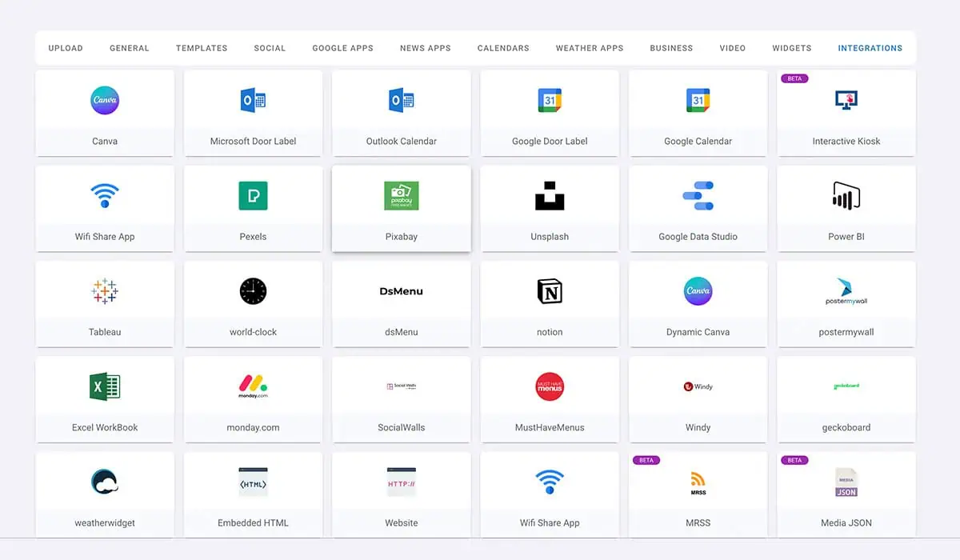Select the Microsoft Door Label icon
The height and width of the screenshot is (560, 960).
click(253, 100)
